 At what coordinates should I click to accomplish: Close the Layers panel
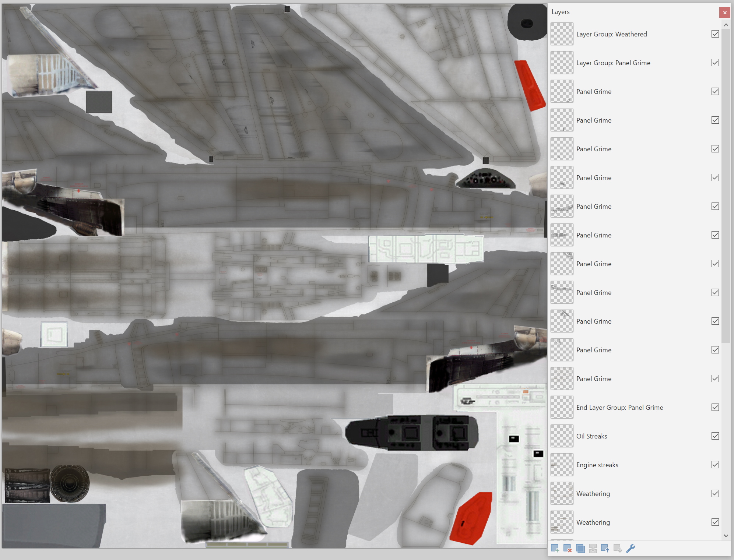pyautogui.click(x=724, y=13)
